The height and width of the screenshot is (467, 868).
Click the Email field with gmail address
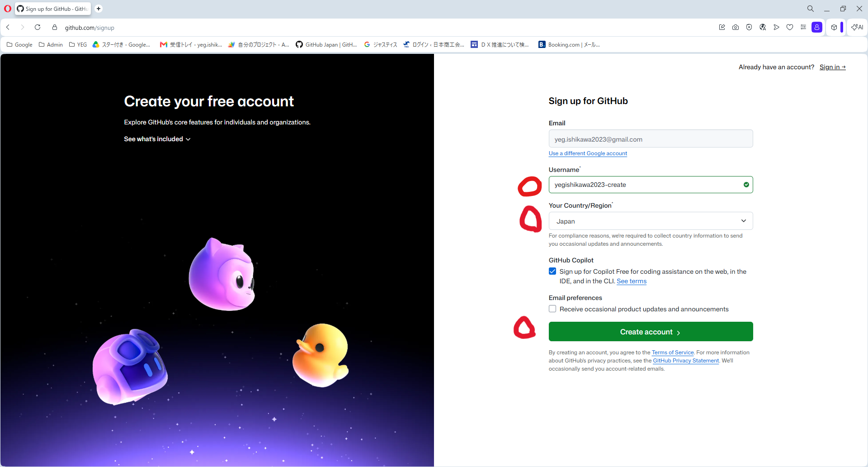(x=651, y=138)
